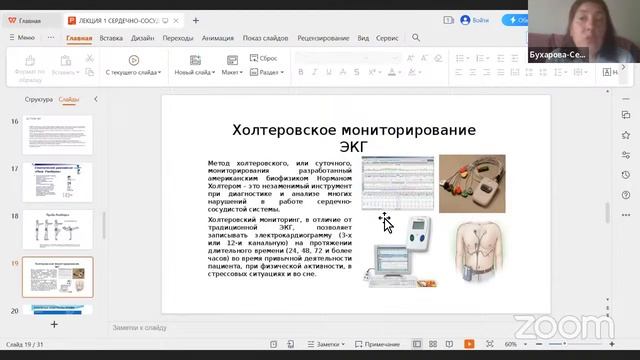
Task: Open the Вставка ribbon tab
Action: point(111,38)
